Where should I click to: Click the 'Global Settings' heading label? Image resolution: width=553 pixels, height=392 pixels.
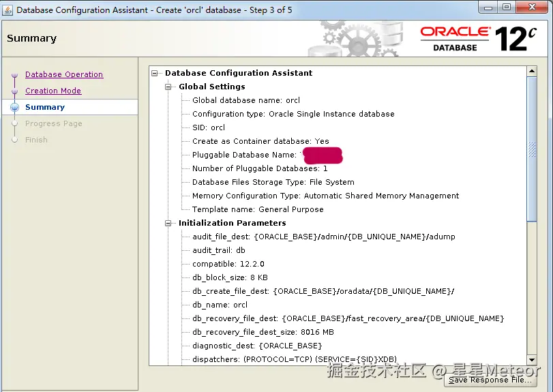pyautogui.click(x=211, y=87)
